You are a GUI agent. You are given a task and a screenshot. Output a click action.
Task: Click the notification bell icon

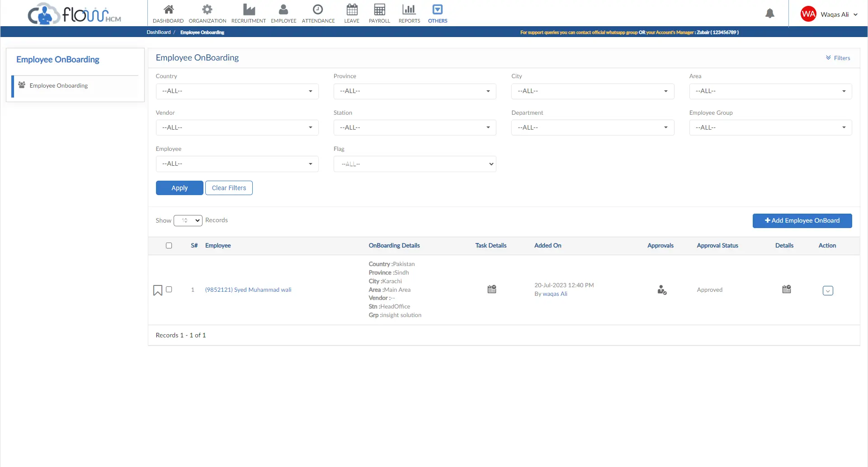point(769,14)
